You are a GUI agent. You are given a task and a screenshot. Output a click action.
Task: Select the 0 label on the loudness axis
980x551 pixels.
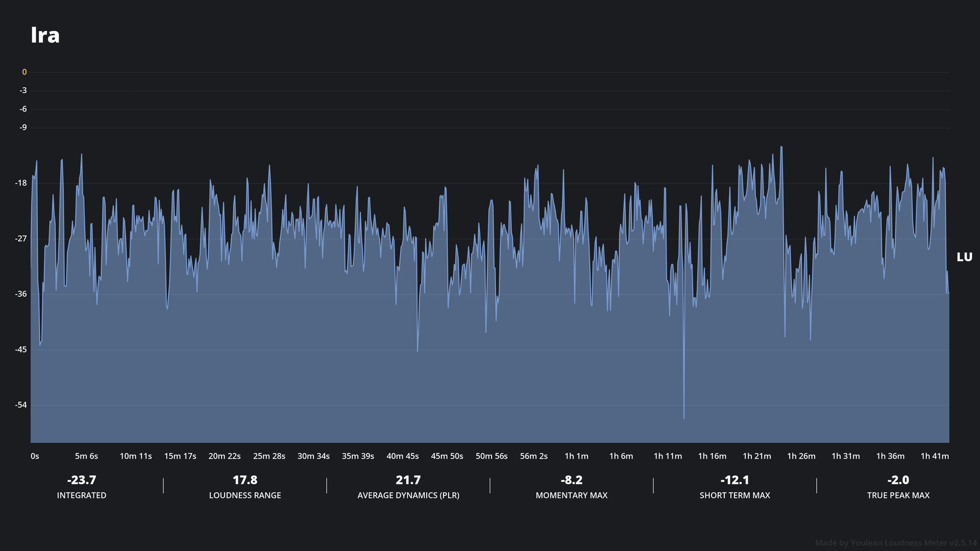pos(24,72)
